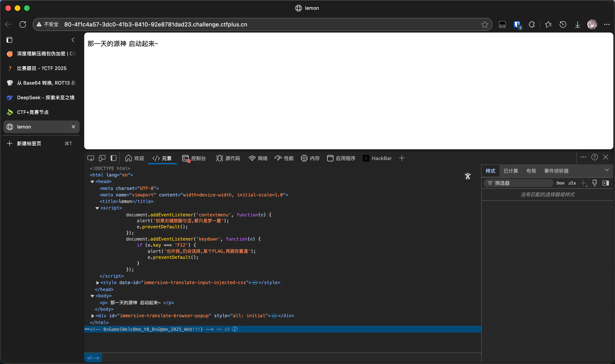Image resolution: width=615 pixels, height=364 pixels.
Task: Open the Bitwarden extension icon
Action: pyautogui.click(x=517, y=24)
